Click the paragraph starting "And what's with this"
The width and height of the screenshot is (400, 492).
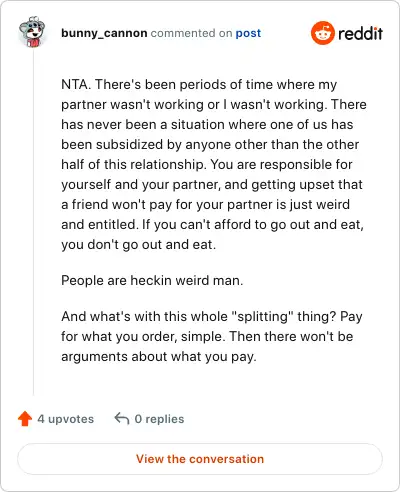[212, 336]
